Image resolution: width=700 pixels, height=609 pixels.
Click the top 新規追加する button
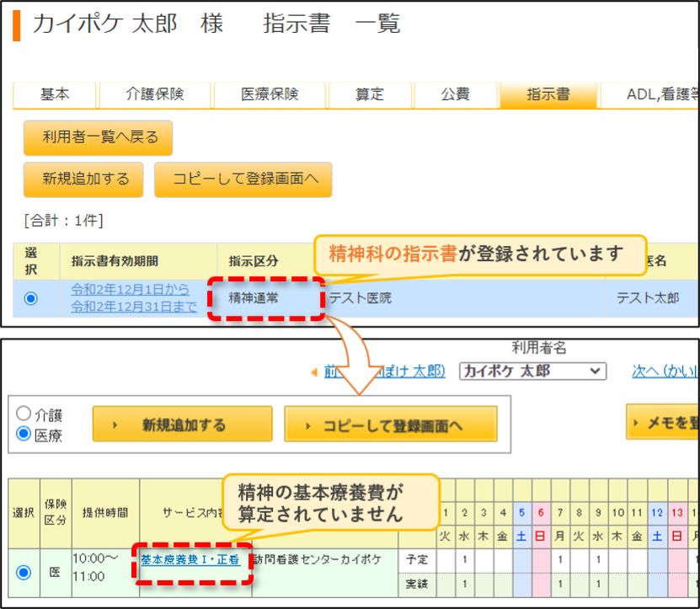click(83, 179)
